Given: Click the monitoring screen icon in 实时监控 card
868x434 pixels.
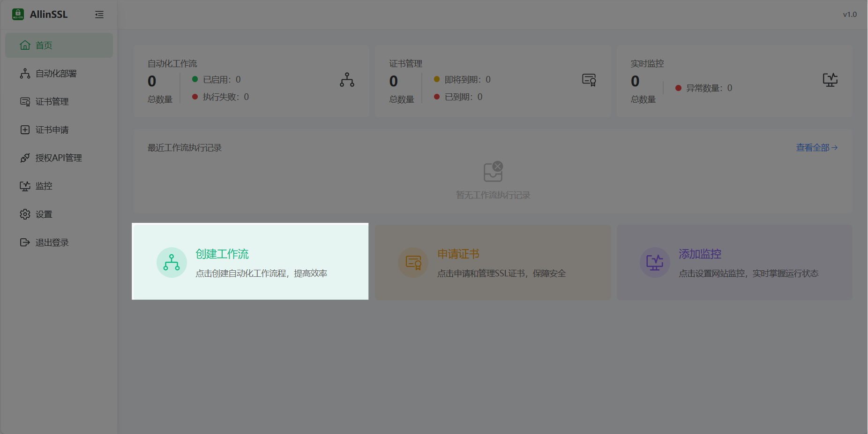Looking at the screenshot, I should click(x=830, y=80).
